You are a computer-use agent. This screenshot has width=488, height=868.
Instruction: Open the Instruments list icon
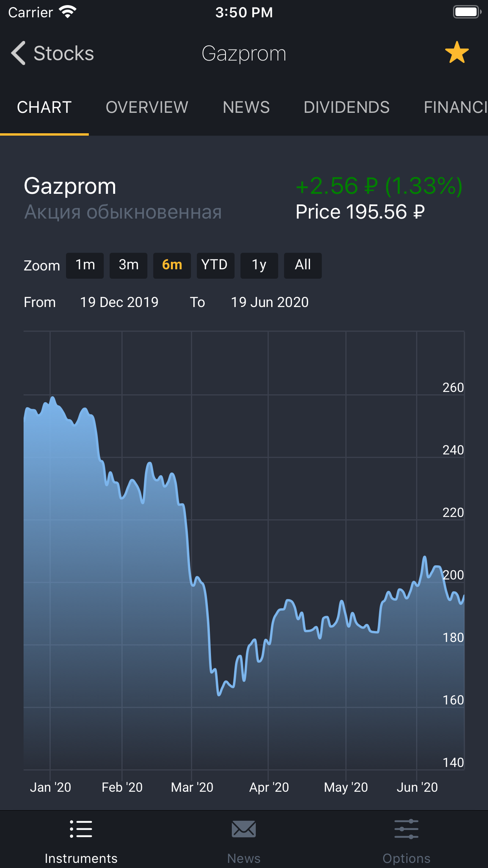(81, 829)
